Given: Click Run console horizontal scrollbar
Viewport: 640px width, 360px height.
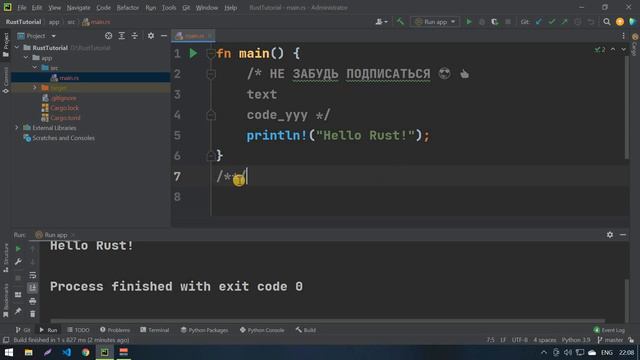Looking at the screenshot, I should (x=327, y=321).
